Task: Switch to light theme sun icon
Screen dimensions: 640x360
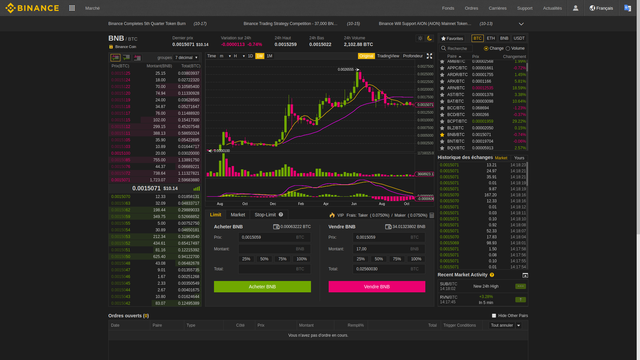Action: (x=420, y=38)
